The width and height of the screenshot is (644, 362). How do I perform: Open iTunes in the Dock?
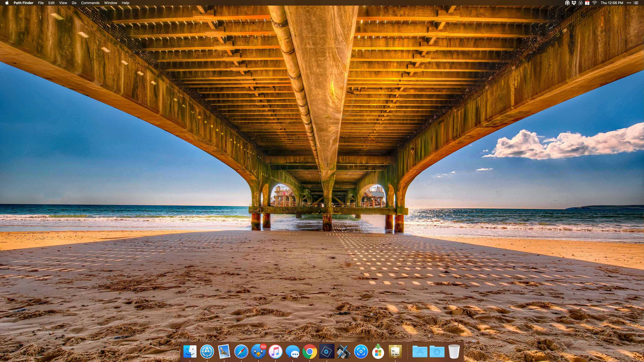click(275, 351)
